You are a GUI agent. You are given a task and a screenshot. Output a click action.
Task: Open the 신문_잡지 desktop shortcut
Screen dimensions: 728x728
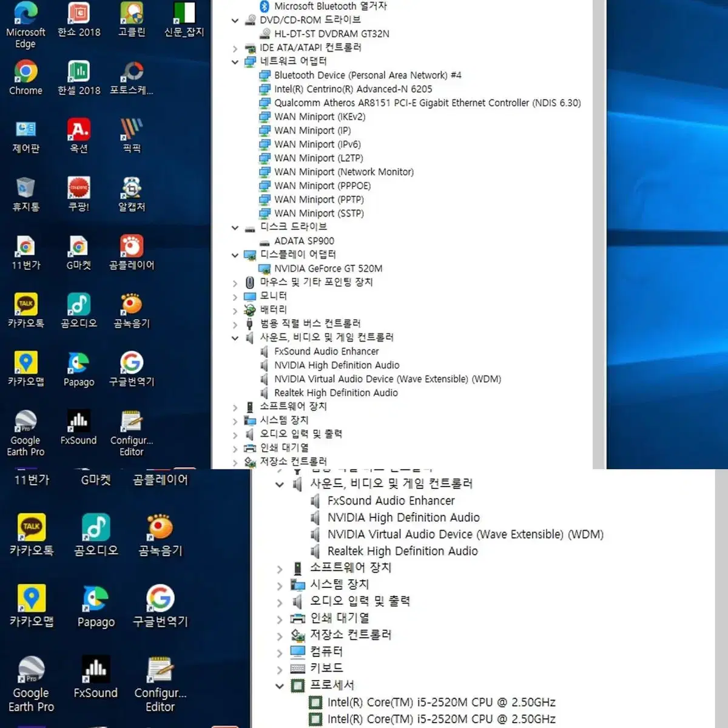coord(184,20)
